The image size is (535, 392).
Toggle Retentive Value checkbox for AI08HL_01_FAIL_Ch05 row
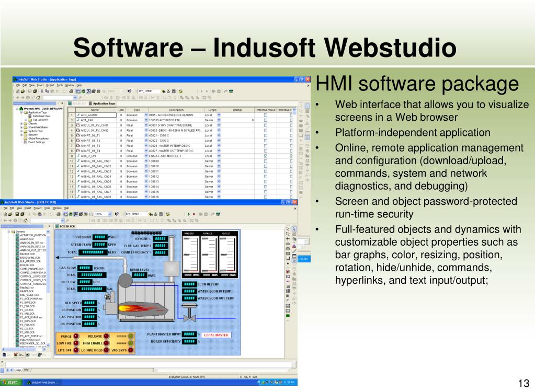point(266,181)
